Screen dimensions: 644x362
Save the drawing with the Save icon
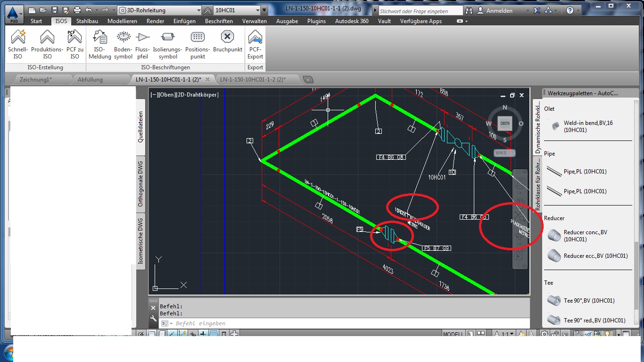55,10
